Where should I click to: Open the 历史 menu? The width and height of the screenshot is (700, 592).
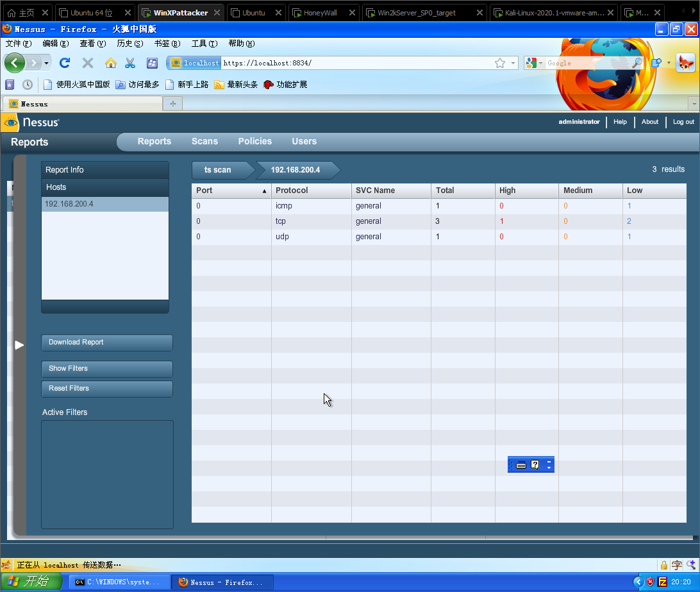(130, 44)
